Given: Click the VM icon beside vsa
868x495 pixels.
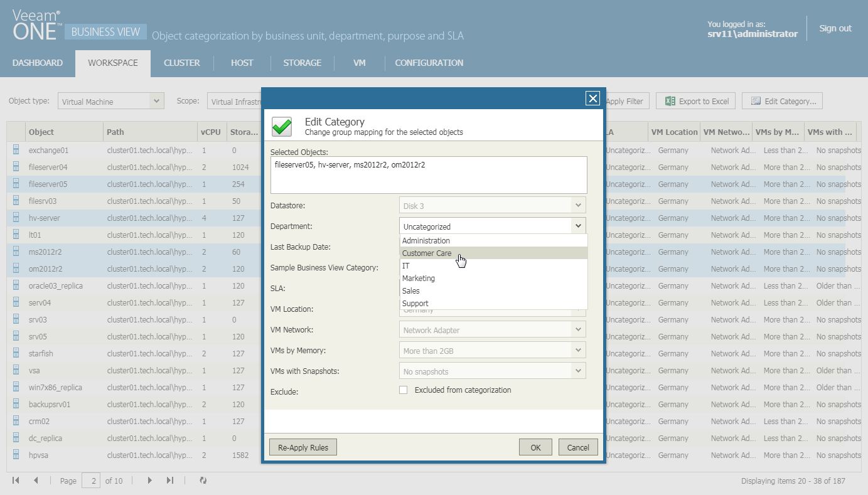Looking at the screenshot, I should [x=16, y=371].
